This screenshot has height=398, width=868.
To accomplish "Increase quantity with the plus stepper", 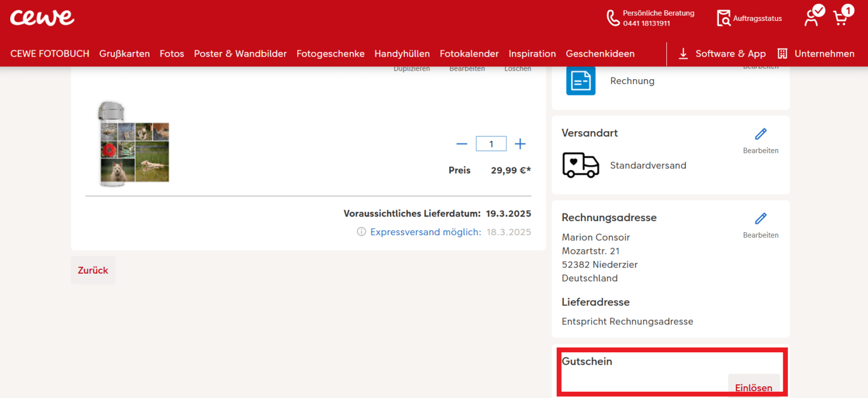I will pos(520,144).
